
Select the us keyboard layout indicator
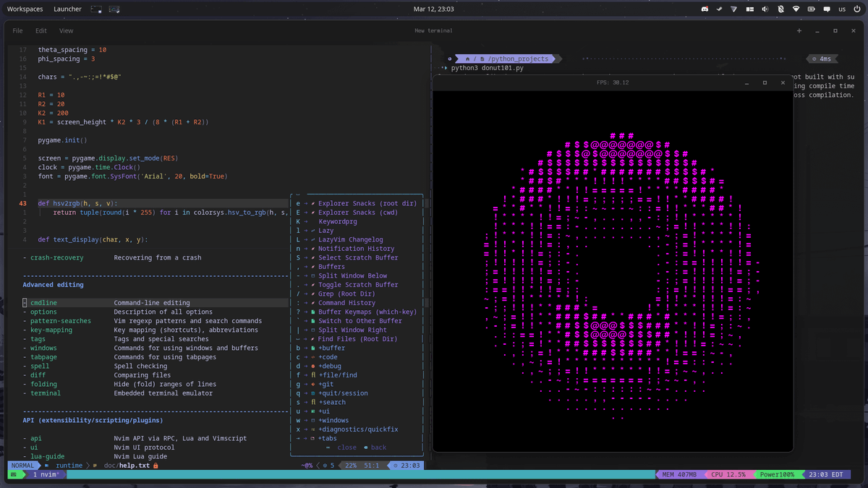[x=842, y=9]
